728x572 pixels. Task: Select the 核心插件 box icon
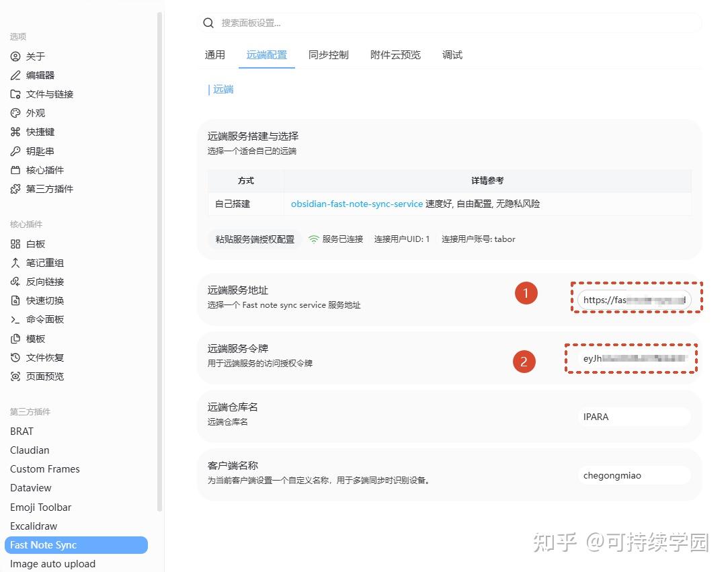15,170
